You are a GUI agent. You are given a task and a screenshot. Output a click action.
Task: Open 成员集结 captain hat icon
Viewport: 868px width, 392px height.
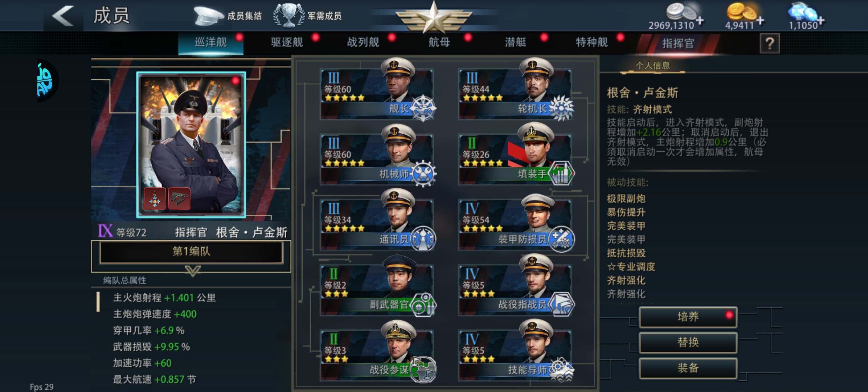click(x=208, y=16)
